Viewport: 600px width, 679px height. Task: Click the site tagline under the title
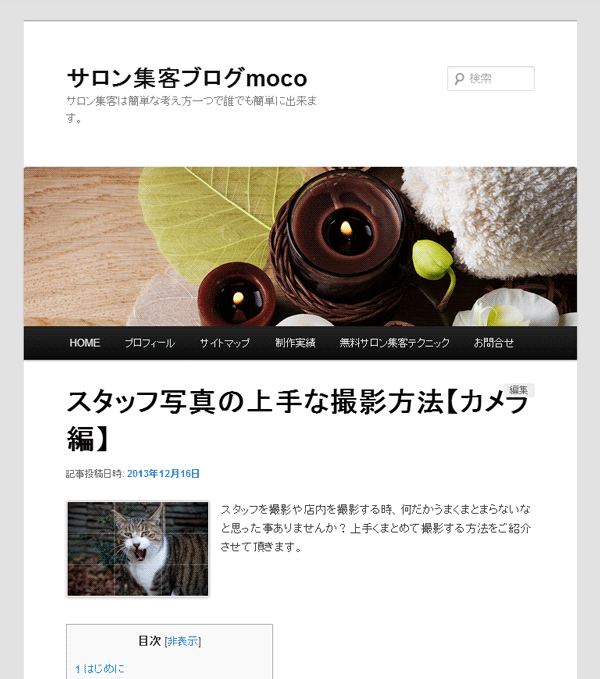191,109
